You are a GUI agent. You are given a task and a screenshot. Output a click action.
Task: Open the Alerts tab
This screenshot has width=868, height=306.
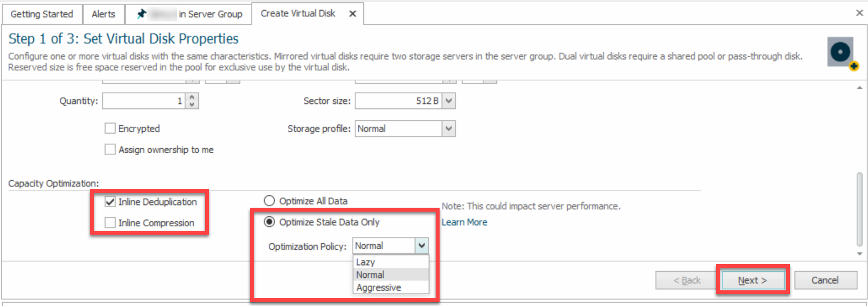click(x=103, y=14)
